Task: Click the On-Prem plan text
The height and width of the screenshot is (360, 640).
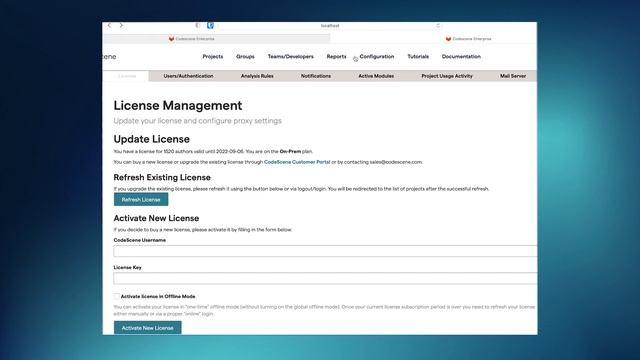Action: pyautogui.click(x=290, y=151)
